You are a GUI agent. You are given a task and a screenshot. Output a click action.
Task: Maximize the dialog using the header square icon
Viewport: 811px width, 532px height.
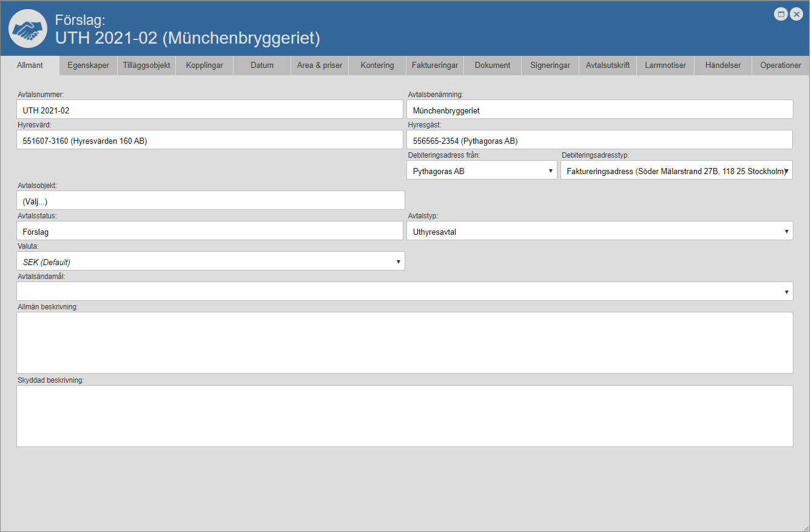pos(781,14)
